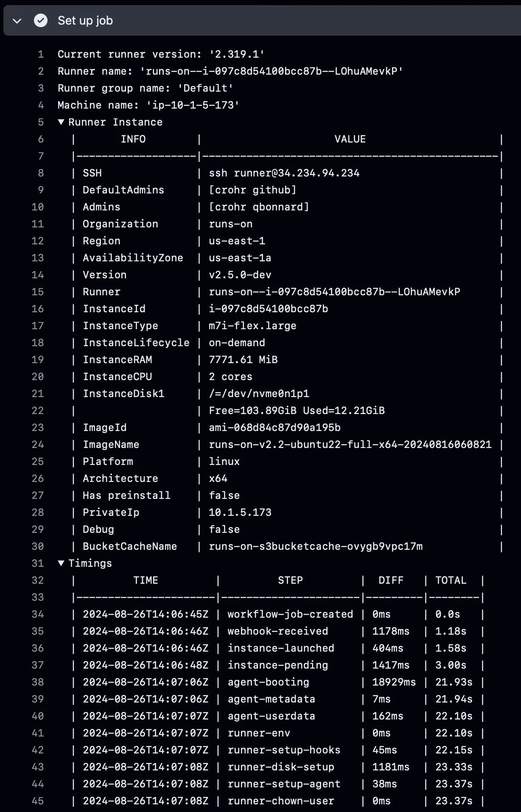Click the Current runner version line
This screenshot has width=521, height=812.
162,54
